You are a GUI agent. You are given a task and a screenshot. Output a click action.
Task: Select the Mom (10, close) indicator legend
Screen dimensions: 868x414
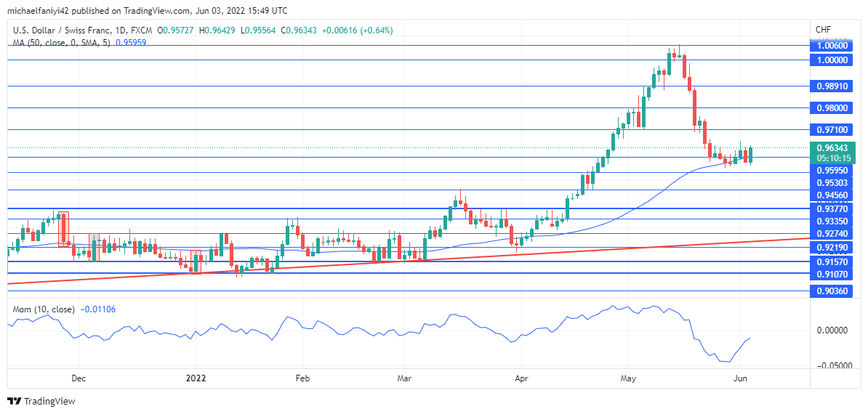click(44, 309)
